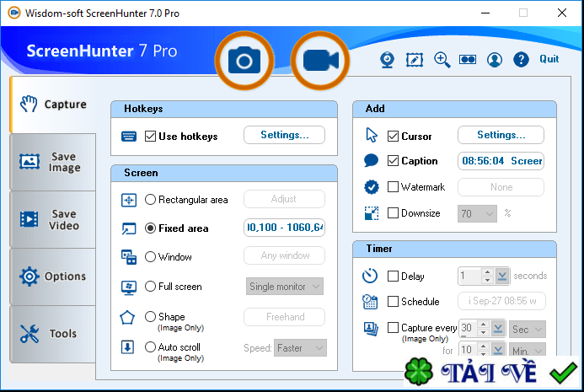
Task: Open the webcam tool icon
Action: (x=388, y=60)
